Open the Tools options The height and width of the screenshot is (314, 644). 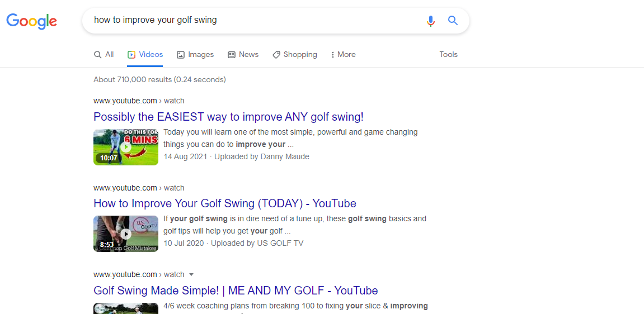tap(448, 55)
